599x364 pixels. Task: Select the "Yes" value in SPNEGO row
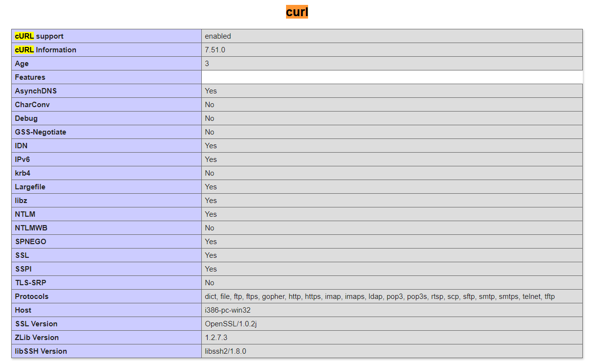(211, 242)
